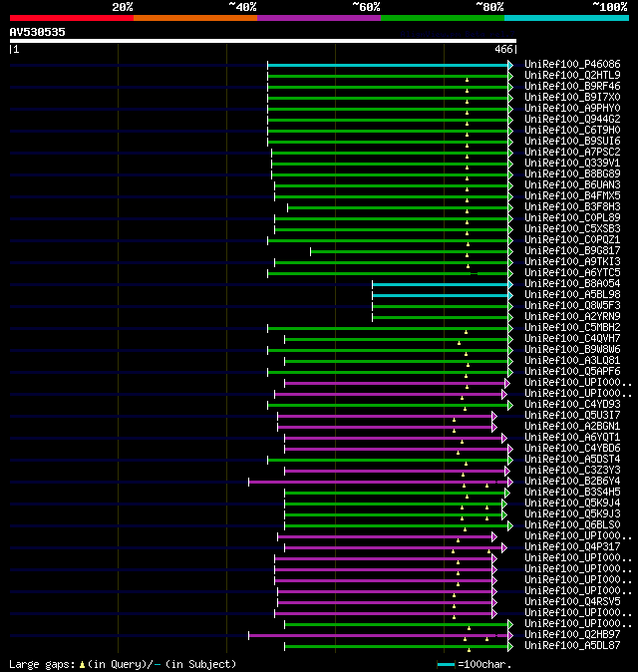This screenshot has height=672, width=638.
Task: Open hit UniRef100_C0PL89
Action: pyautogui.click(x=572, y=217)
